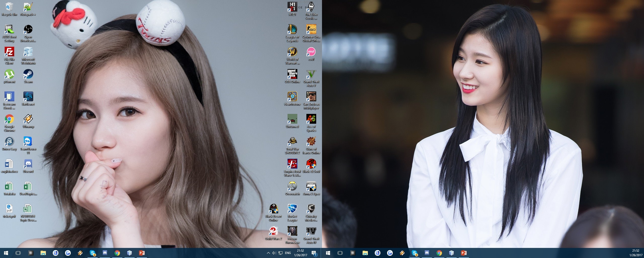The image size is (644, 258).
Task: Launch Counter-Strike Global Offensive shortcut
Action: point(311,33)
